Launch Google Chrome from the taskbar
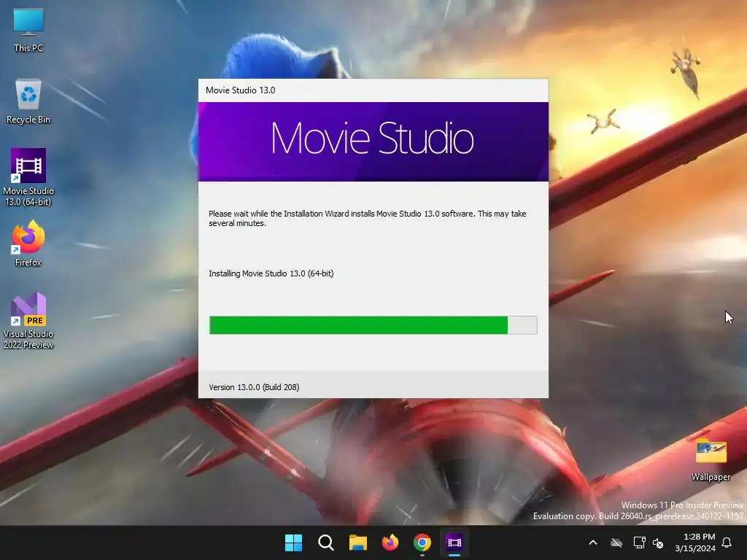This screenshot has height=560, width=747. (x=422, y=542)
